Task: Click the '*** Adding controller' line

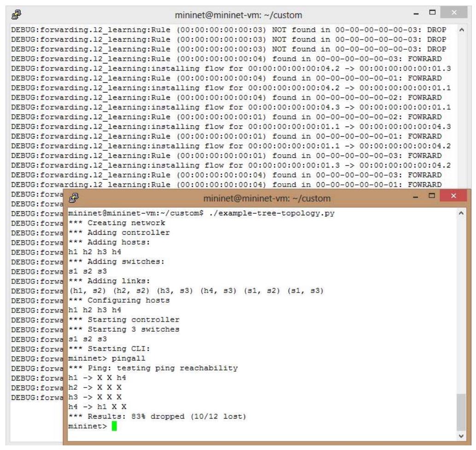Action: point(119,232)
